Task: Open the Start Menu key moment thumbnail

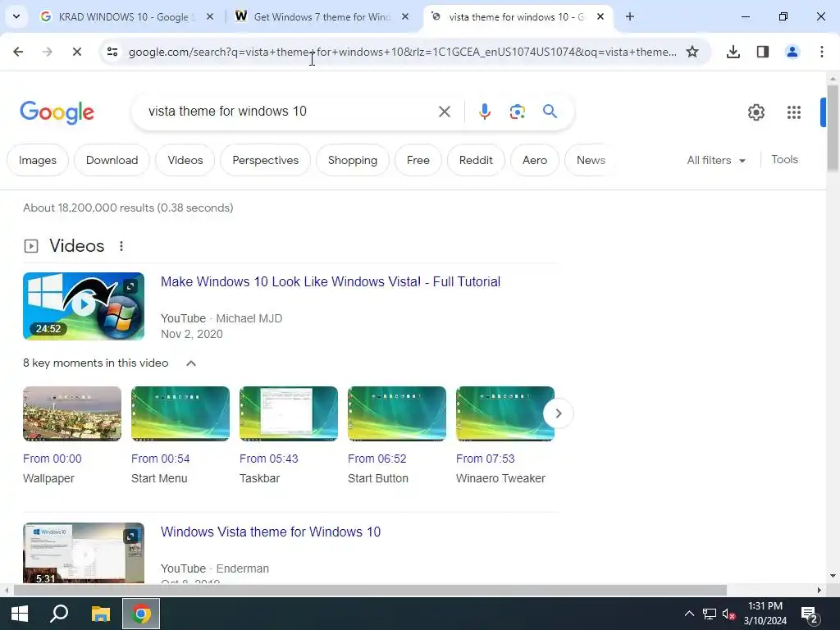Action: coord(180,413)
